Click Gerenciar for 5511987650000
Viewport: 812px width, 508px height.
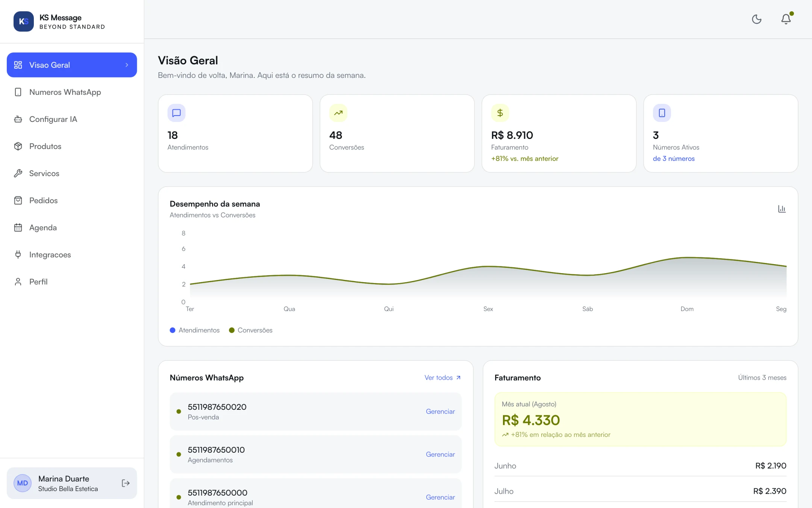[x=440, y=497]
